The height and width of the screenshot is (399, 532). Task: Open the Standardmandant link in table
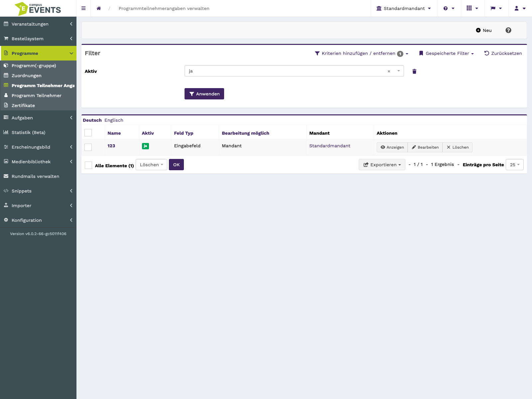tap(330, 146)
